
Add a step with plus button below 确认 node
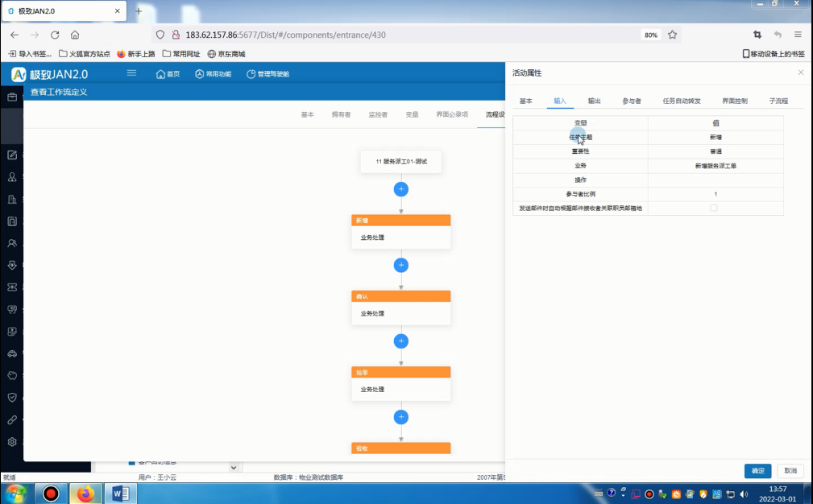pyautogui.click(x=400, y=341)
